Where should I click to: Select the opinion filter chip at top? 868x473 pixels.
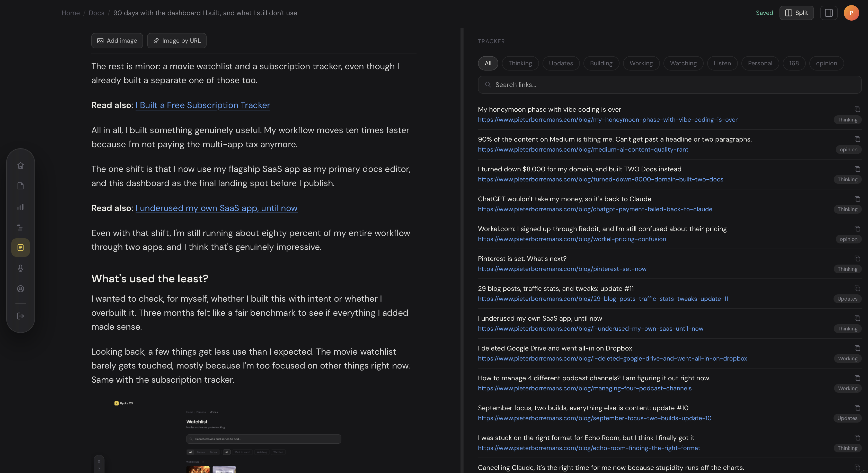point(826,63)
